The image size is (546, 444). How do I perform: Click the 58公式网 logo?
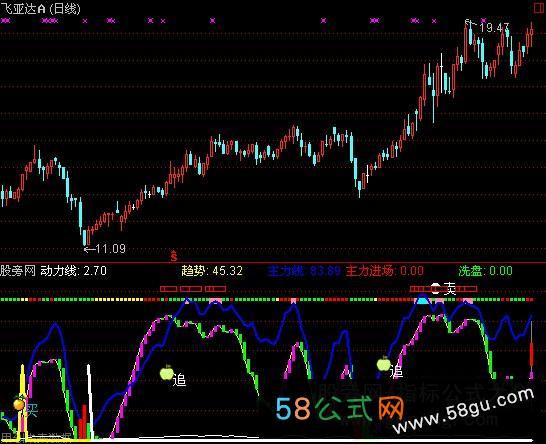[x=339, y=408]
